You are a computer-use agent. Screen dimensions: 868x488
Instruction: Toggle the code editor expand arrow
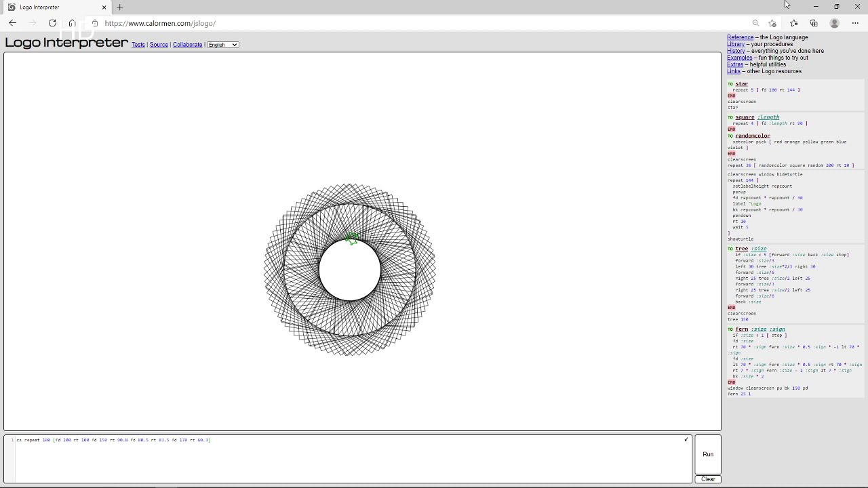[686, 440]
